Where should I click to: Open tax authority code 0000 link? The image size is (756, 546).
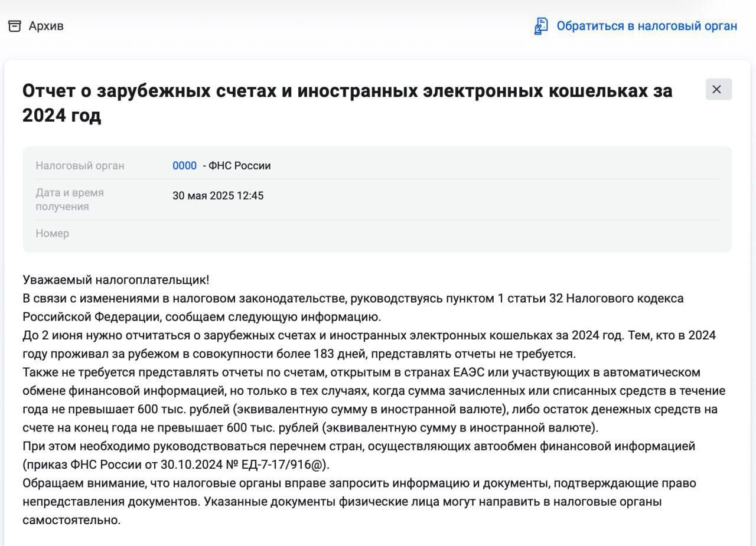(184, 166)
